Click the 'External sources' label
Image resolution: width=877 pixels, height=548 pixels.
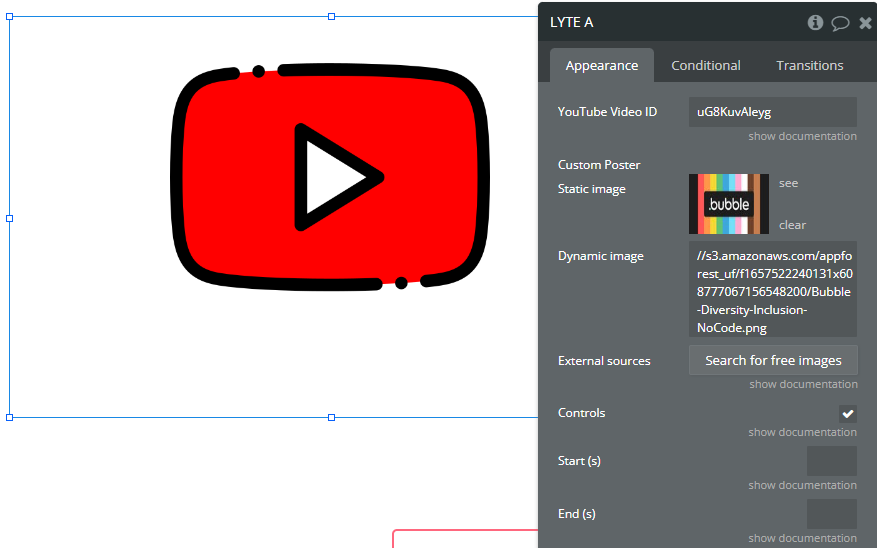[603, 361]
